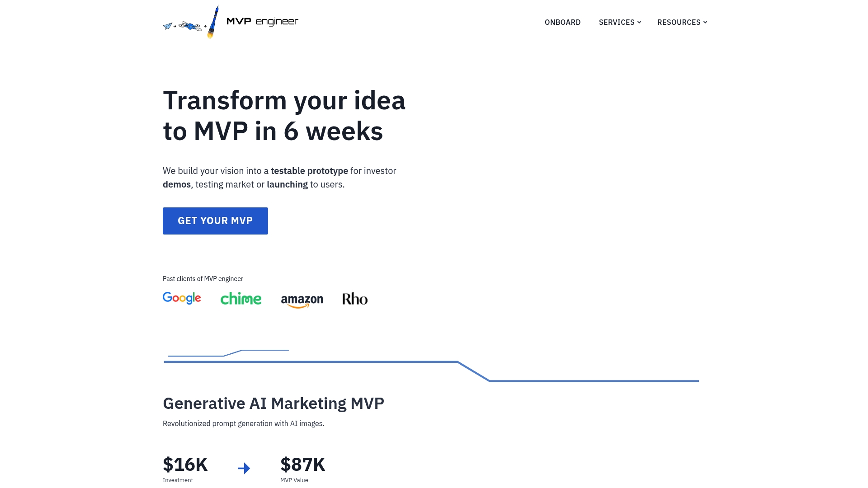Click the blue arrow between investment figures
Viewport: 868px width, 488px height.
pos(244,468)
